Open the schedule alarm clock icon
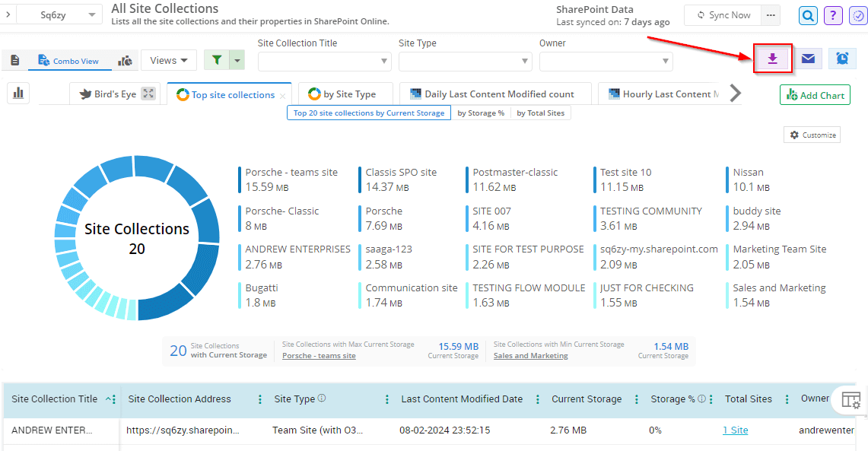Screen dimensions: 868x451 [x=842, y=59]
